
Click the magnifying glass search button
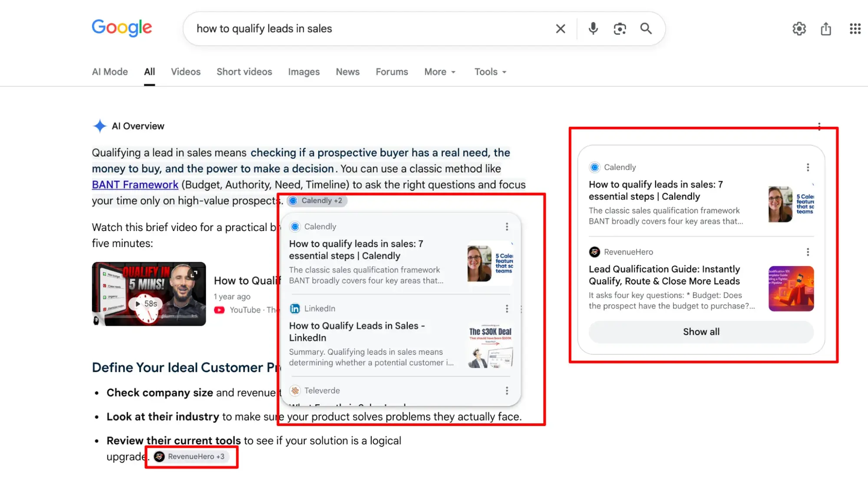pos(646,29)
